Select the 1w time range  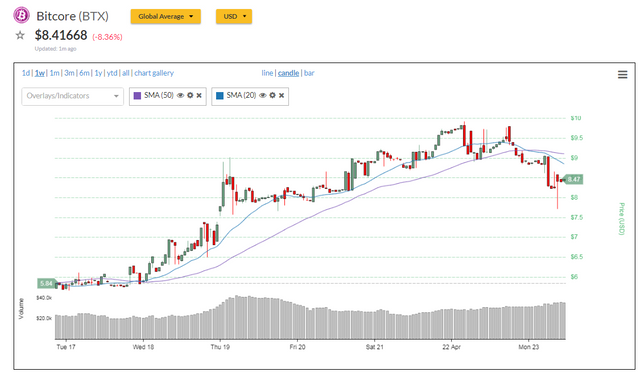40,73
